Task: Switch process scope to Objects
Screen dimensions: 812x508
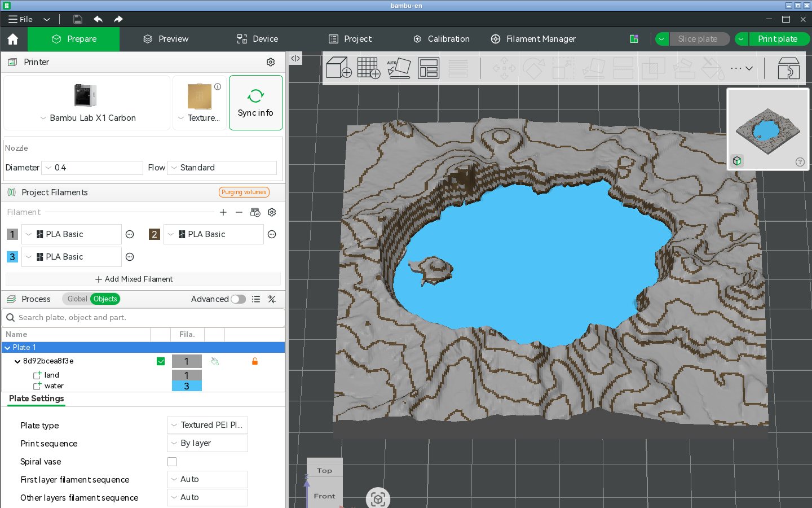Action: [105, 299]
